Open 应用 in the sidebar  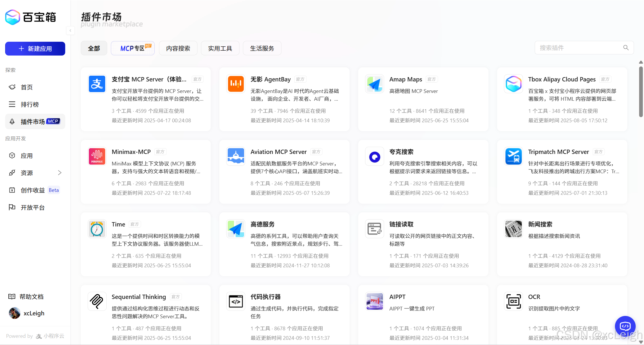[35, 156]
